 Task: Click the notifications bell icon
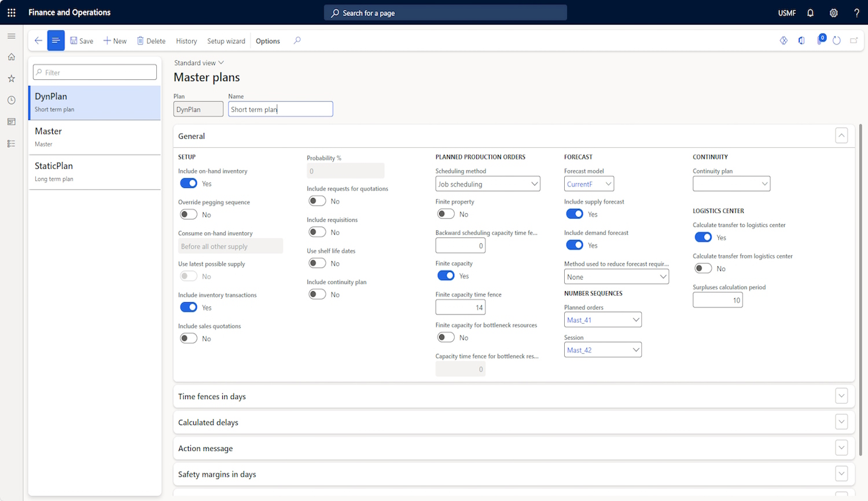click(x=810, y=13)
